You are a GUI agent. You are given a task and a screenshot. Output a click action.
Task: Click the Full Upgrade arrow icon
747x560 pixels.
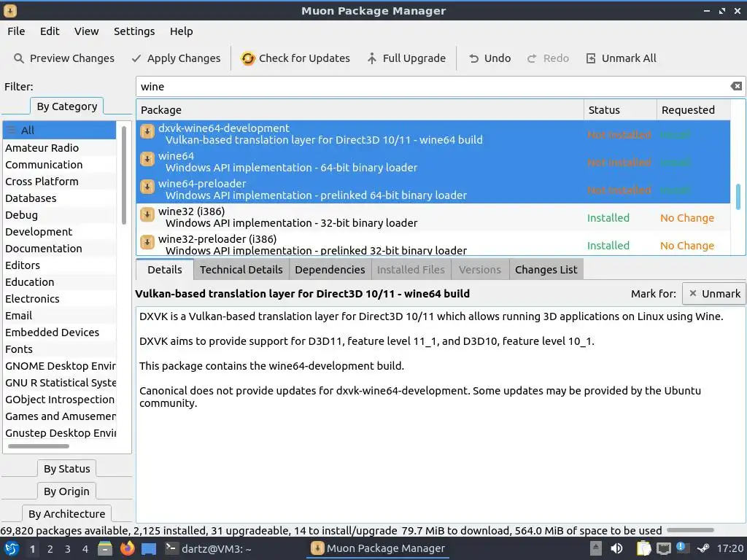(x=371, y=58)
